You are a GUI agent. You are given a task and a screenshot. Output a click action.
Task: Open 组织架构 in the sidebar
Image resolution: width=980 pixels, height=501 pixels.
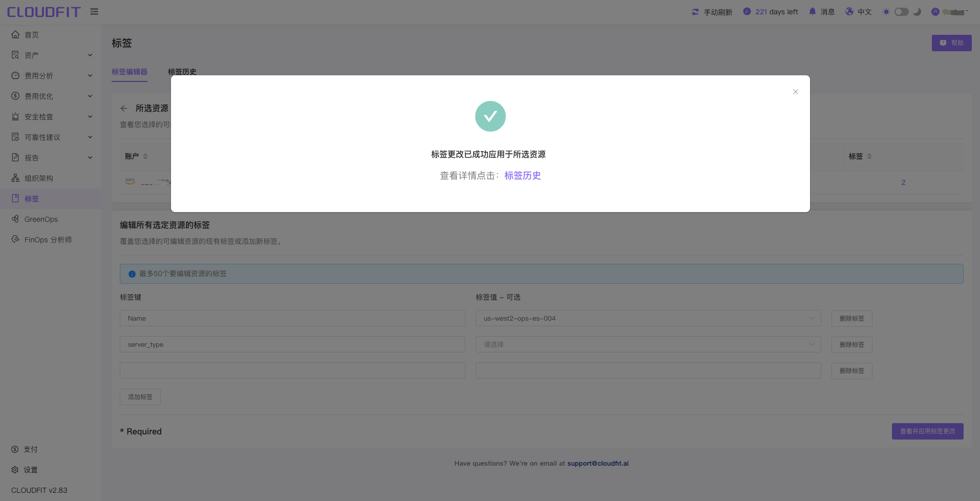tap(39, 178)
